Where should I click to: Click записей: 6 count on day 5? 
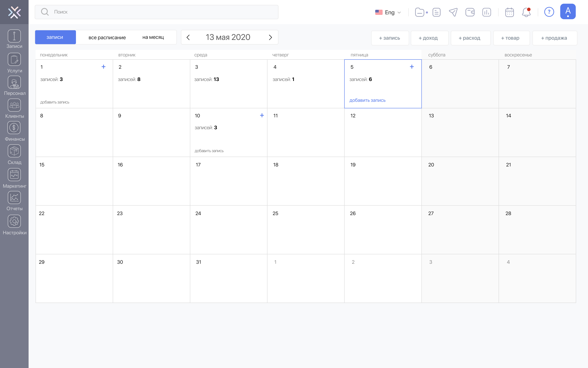point(361,79)
